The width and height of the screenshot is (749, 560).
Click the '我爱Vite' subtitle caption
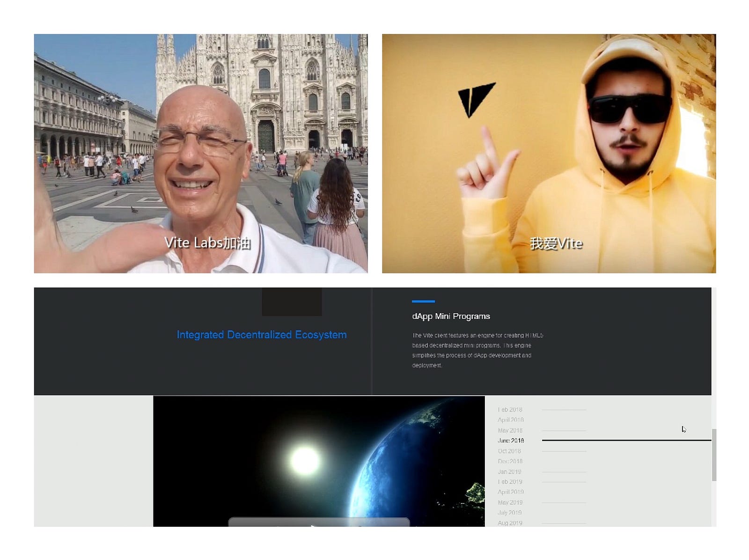[x=556, y=243]
